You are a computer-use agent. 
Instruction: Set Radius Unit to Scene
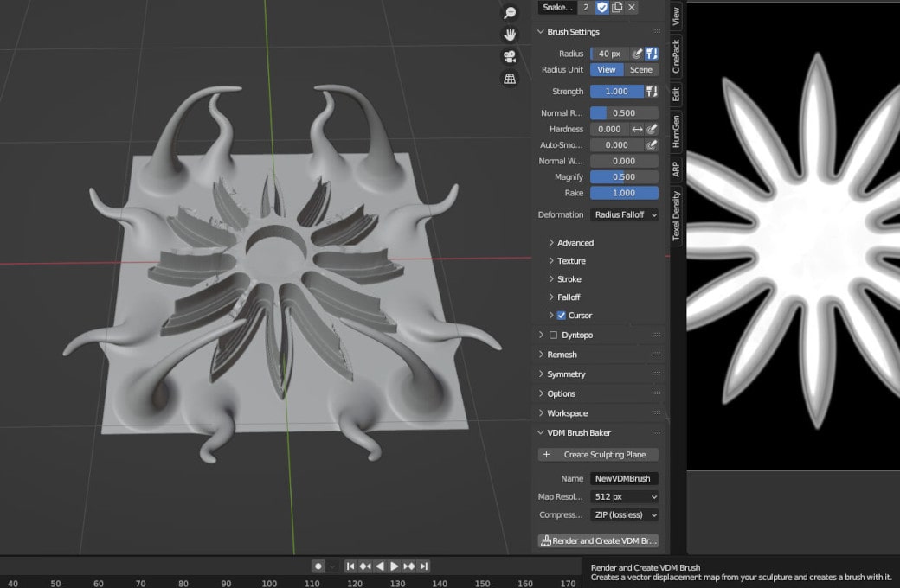click(x=641, y=70)
